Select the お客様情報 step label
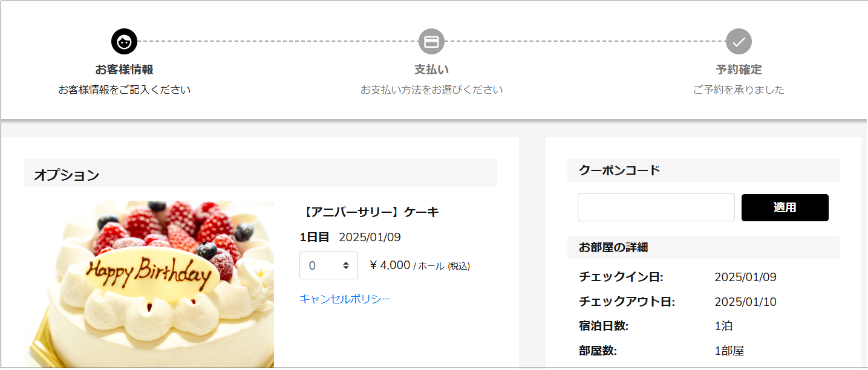 tap(124, 70)
